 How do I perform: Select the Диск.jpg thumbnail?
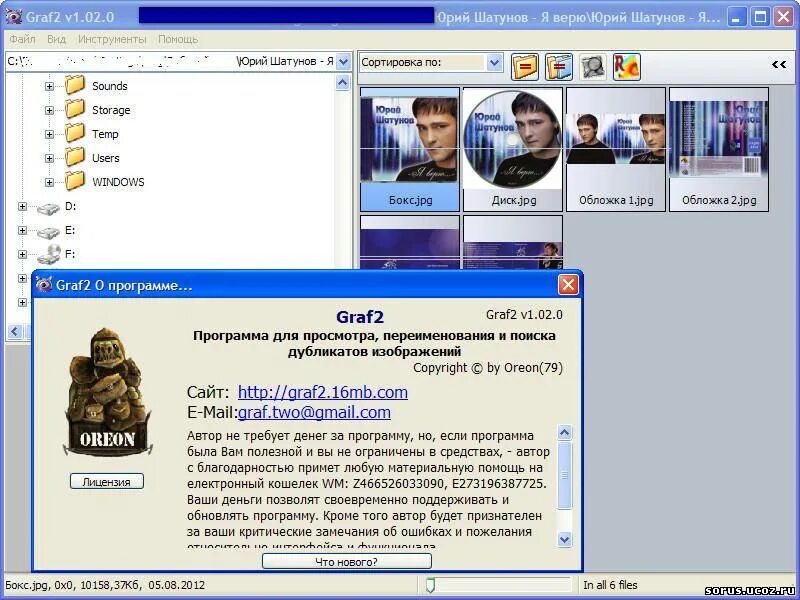513,149
